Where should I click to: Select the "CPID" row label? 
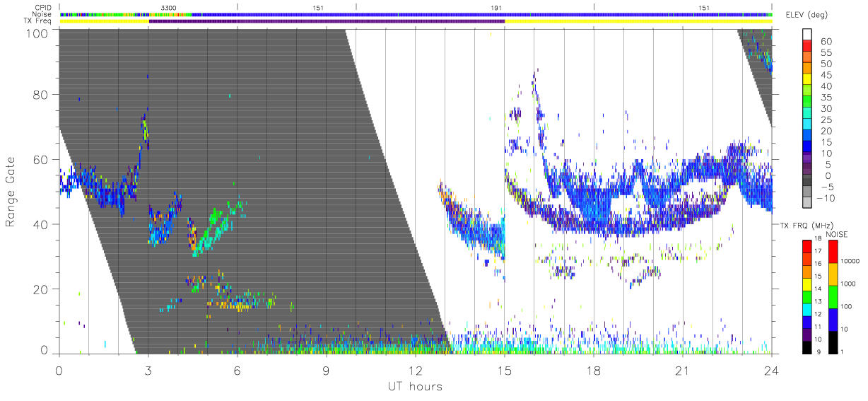click(x=44, y=7)
